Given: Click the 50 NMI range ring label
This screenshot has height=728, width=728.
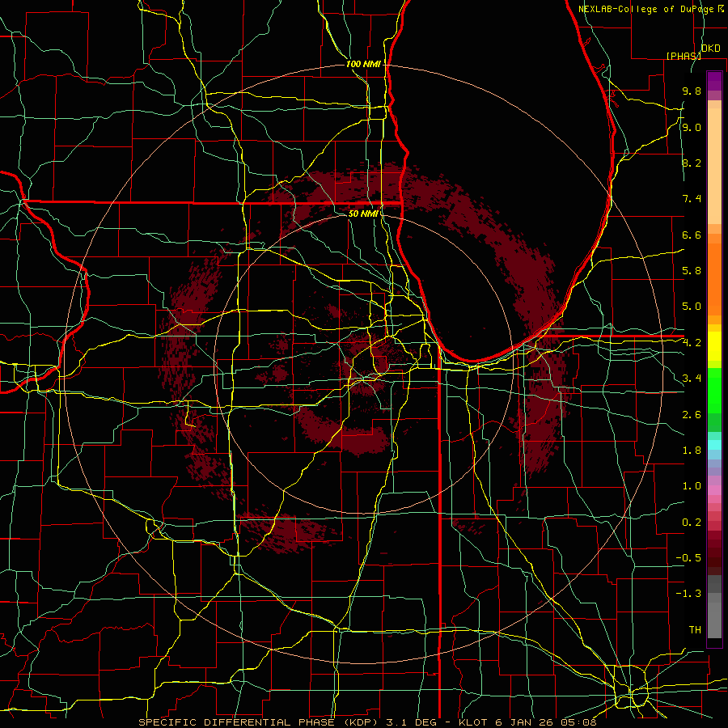Looking at the screenshot, I should tap(363, 214).
